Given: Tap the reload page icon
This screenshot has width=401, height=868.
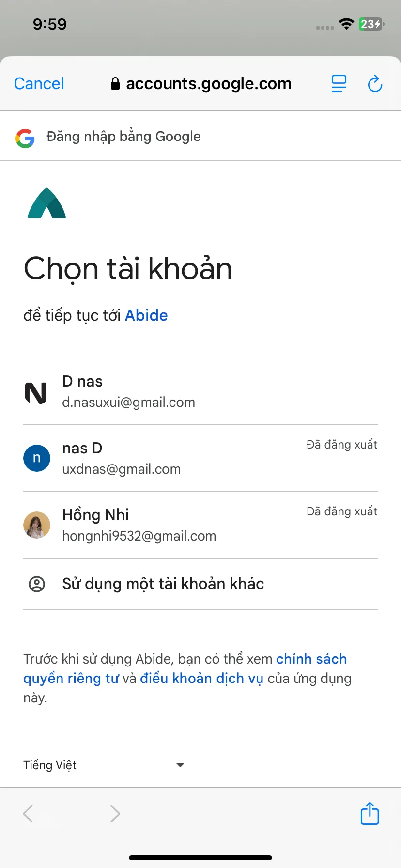Looking at the screenshot, I should click(x=375, y=84).
